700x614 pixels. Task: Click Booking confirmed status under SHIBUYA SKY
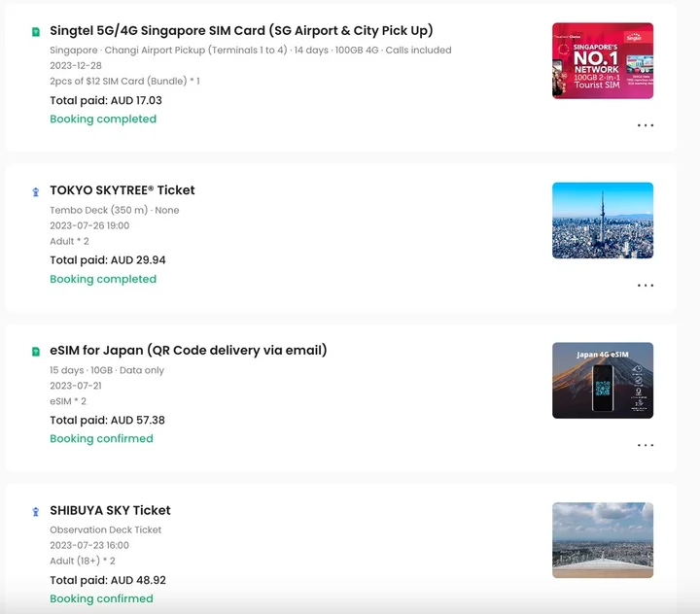tap(101, 598)
